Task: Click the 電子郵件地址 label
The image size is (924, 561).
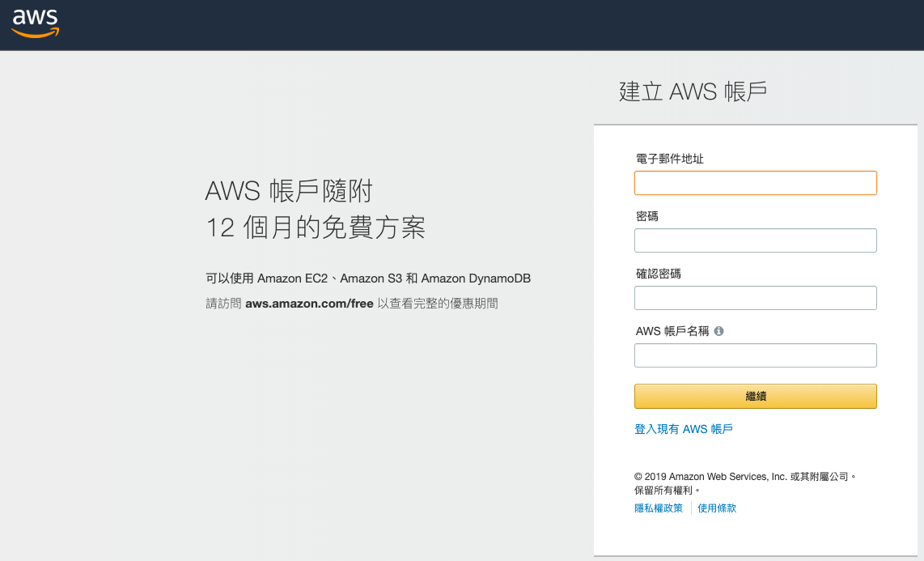Action: tap(670, 159)
